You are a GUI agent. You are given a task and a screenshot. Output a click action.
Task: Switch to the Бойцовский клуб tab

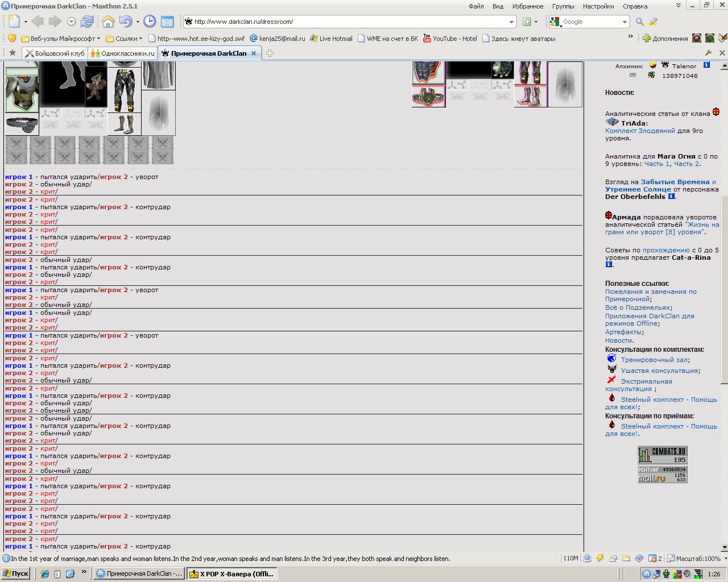tap(54, 53)
